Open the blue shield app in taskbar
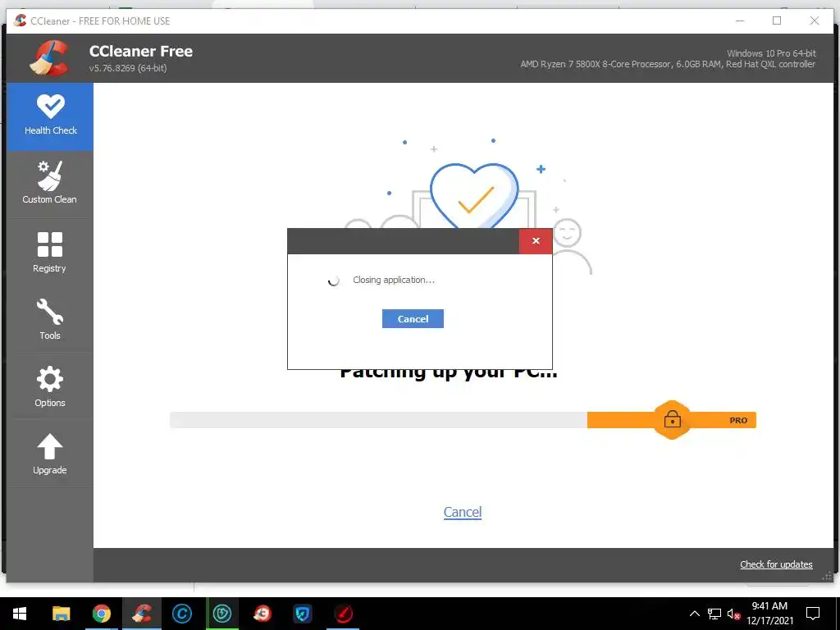Image resolution: width=840 pixels, height=630 pixels. [x=302, y=614]
